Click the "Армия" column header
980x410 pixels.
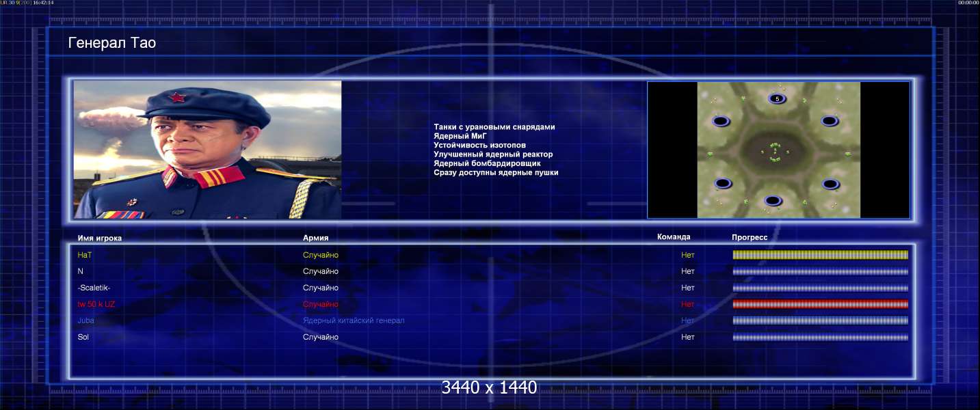coord(316,238)
